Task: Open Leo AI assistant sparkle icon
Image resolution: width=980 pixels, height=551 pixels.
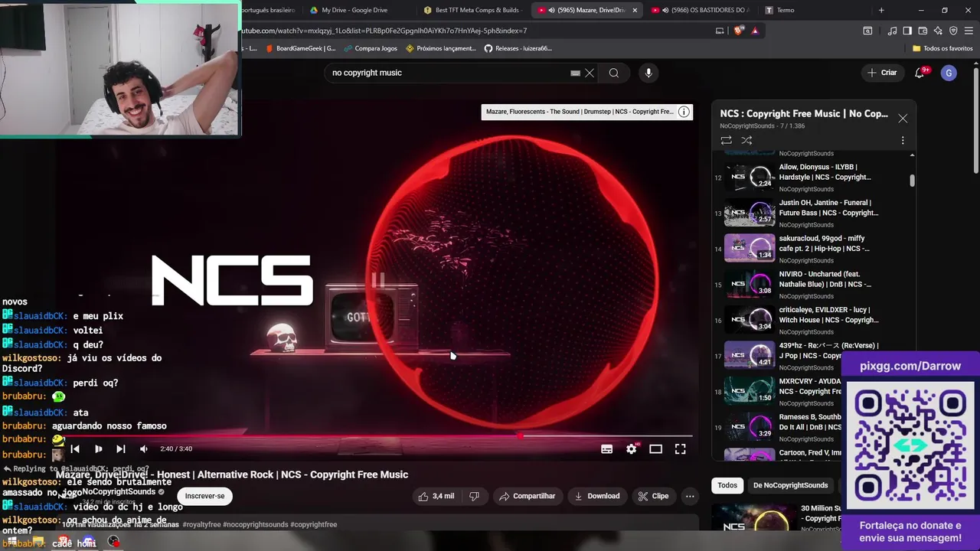Action: [x=938, y=31]
